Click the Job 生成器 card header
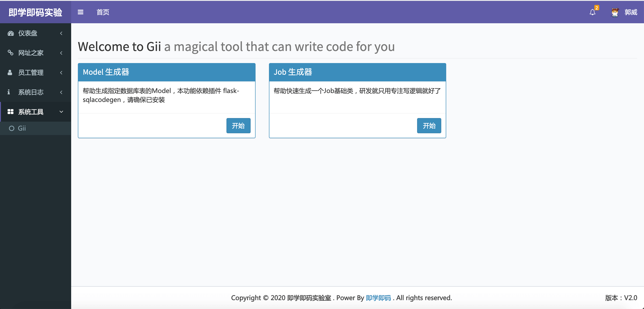Viewport: 644px width, 309px height. (x=358, y=72)
